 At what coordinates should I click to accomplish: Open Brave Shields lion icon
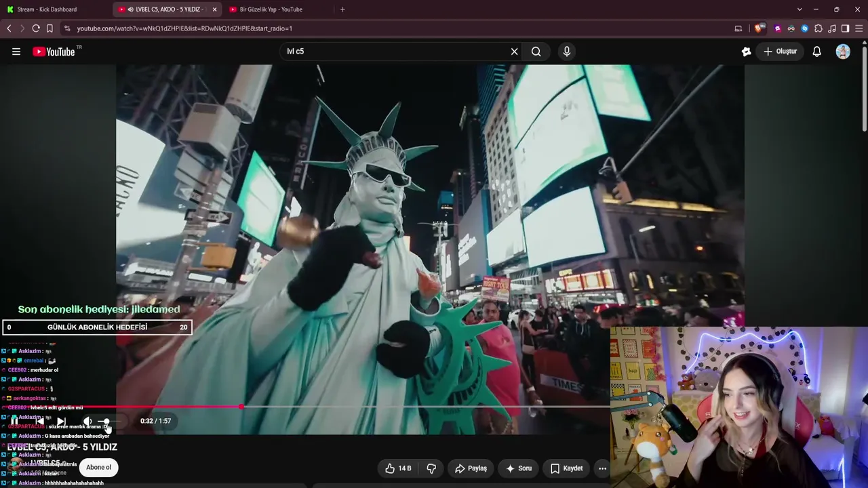click(x=759, y=28)
